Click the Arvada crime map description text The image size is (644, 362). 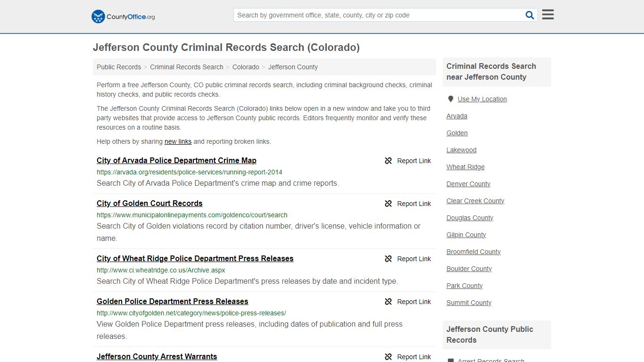218,183
